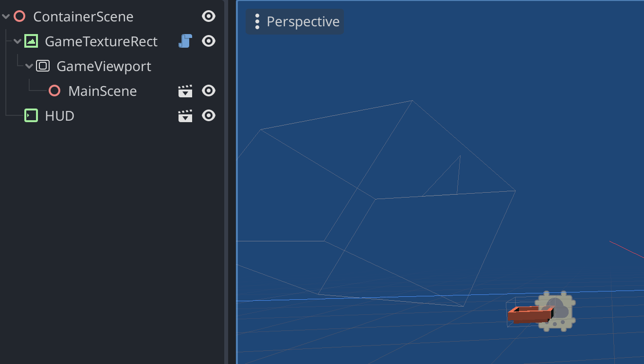Screen dimensions: 644x364
Task: Collapse the ContainerScene tree branch
Action: tap(6, 16)
